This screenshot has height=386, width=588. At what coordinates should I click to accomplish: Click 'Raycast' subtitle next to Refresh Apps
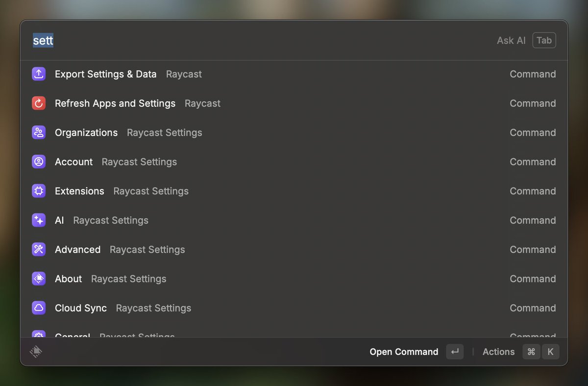(x=202, y=103)
